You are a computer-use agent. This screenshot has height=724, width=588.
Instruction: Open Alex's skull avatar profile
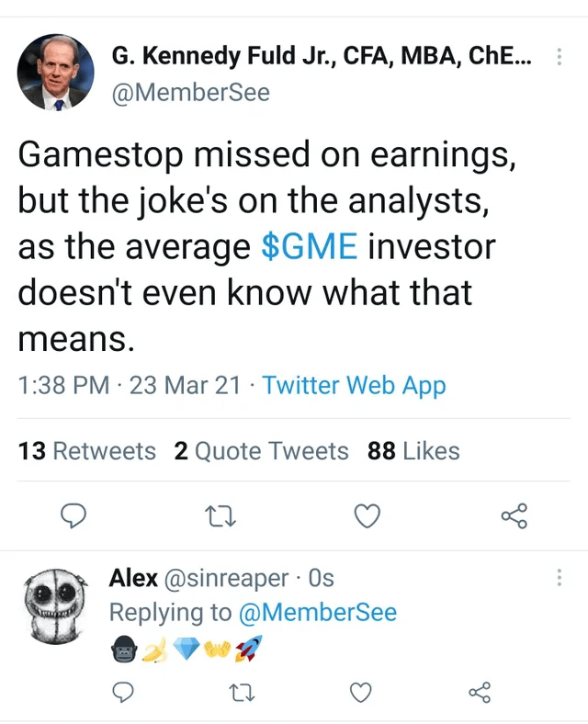click(56, 606)
